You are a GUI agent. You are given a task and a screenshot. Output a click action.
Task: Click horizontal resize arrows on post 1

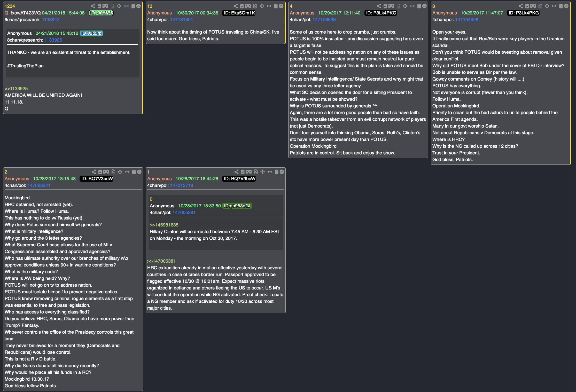coord(270,172)
